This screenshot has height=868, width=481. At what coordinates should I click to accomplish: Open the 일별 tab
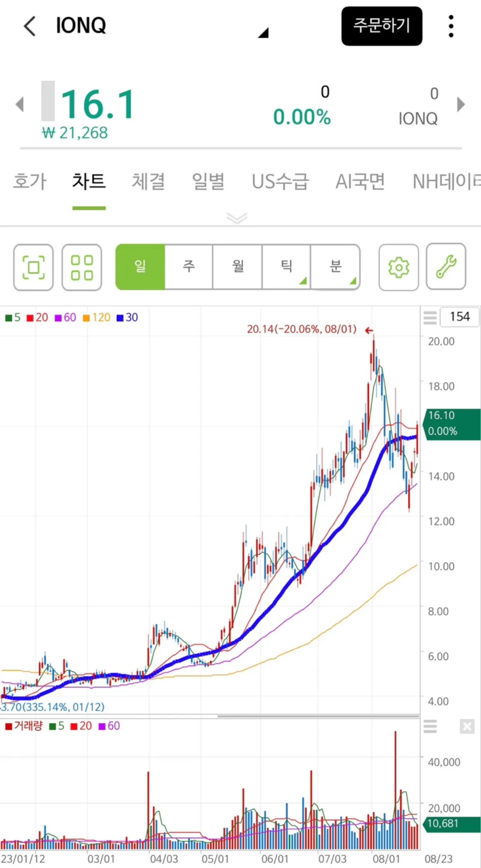(208, 181)
